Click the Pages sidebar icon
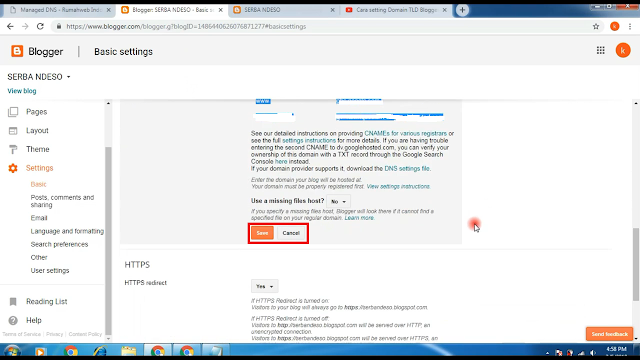The image size is (640, 360). [x=13, y=112]
